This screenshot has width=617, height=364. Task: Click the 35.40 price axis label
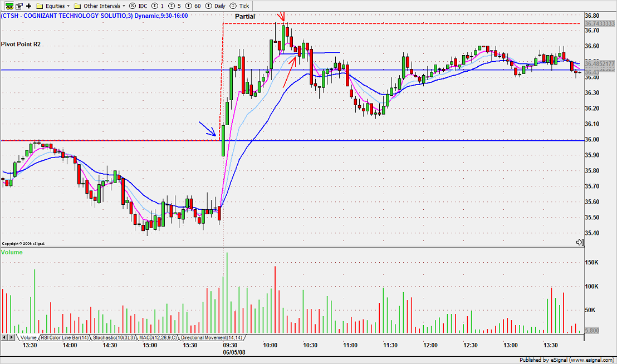[592, 233]
